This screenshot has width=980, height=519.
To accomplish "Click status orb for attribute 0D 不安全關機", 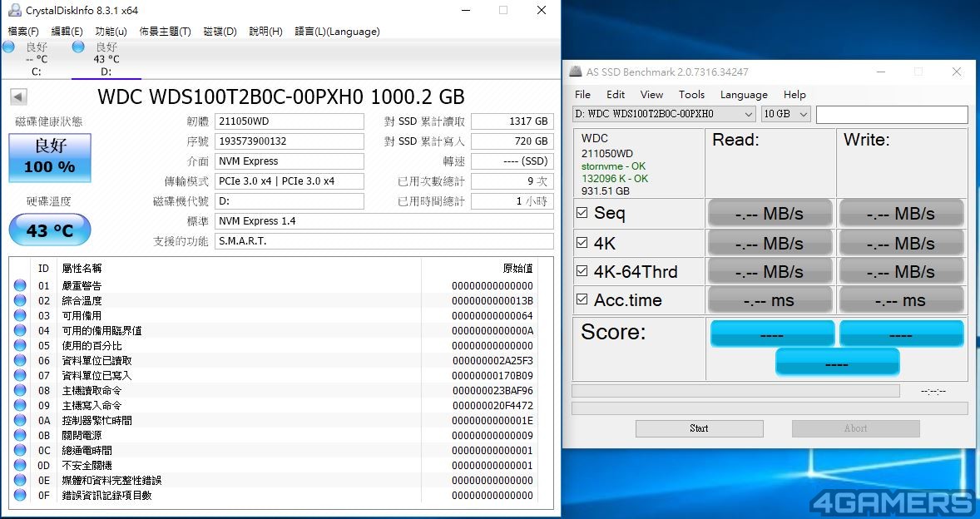I will [x=20, y=465].
